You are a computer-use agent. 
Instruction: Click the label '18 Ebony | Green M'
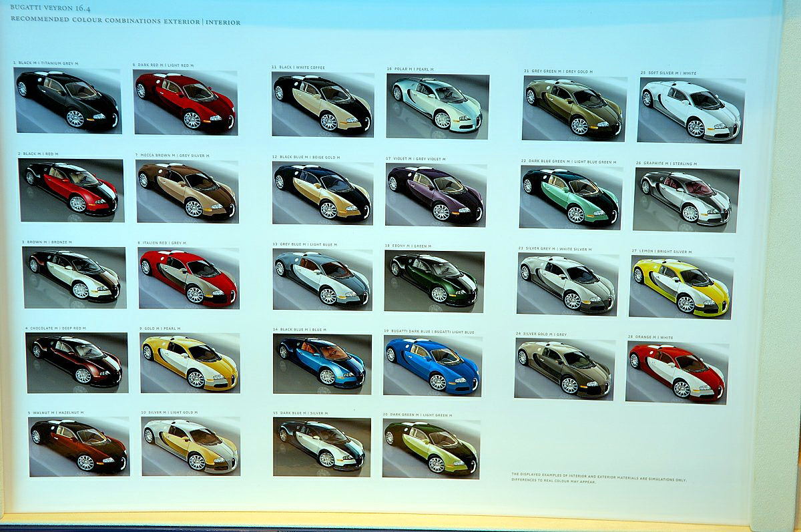[x=408, y=246]
